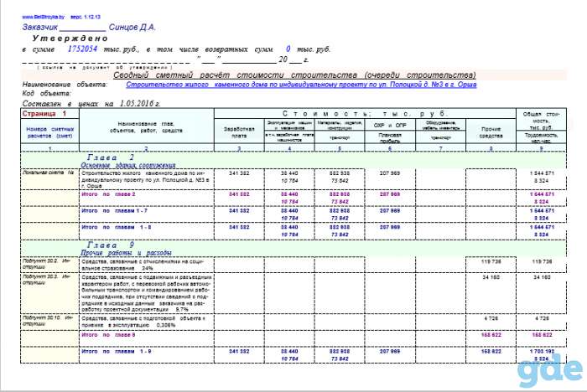The width and height of the screenshot is (587, 392).
Task: Click the Страница 1 cell
Action: click(x=49, y=114)
